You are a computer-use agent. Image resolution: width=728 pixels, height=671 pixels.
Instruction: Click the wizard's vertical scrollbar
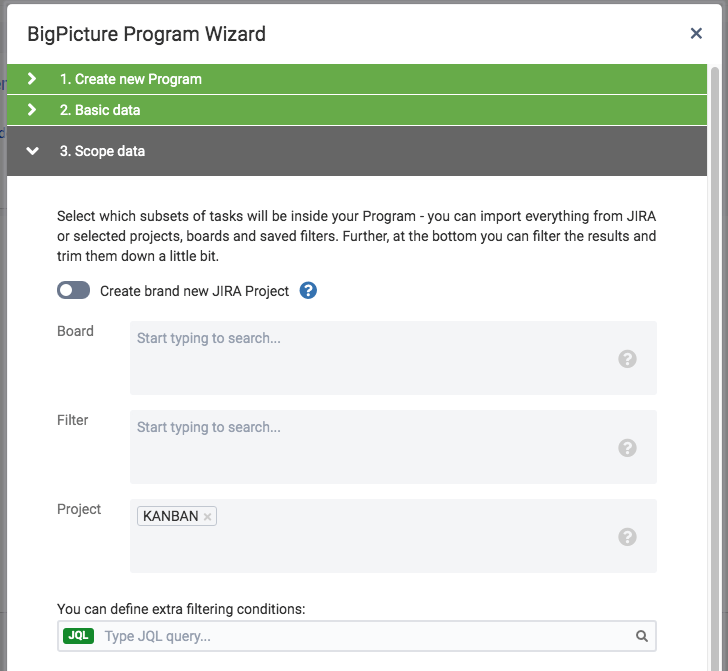(714, 300)
